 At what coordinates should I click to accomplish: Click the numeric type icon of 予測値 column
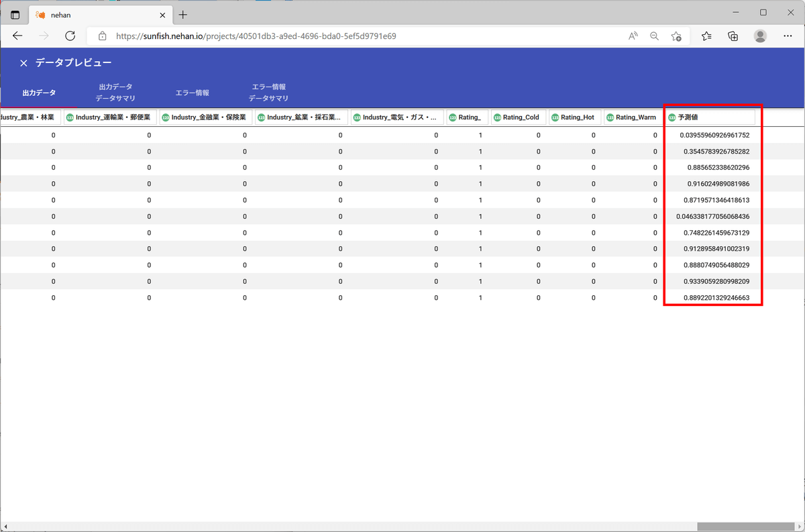click(672, 117)
